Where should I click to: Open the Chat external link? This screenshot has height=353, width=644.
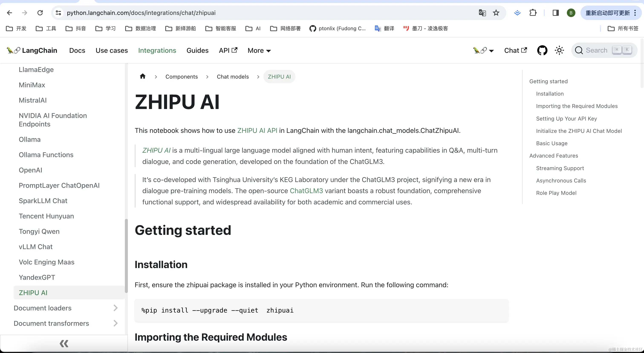[515, 50]
